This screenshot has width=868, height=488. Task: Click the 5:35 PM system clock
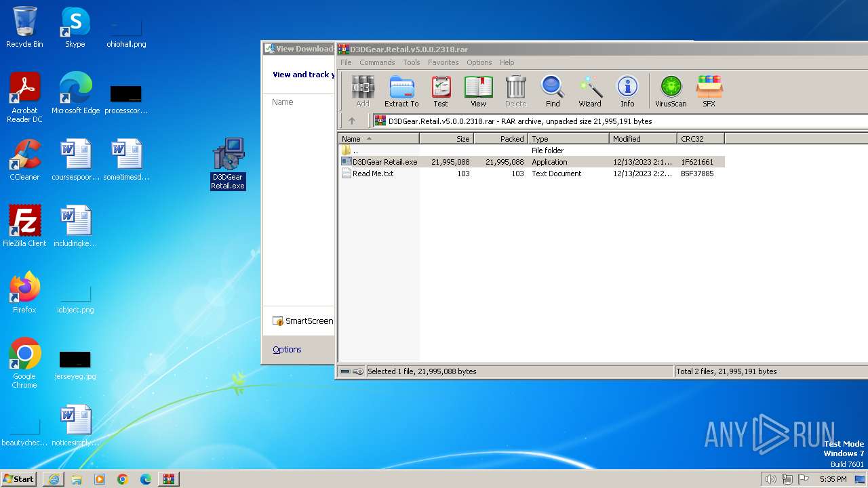[x=833, y=479]
